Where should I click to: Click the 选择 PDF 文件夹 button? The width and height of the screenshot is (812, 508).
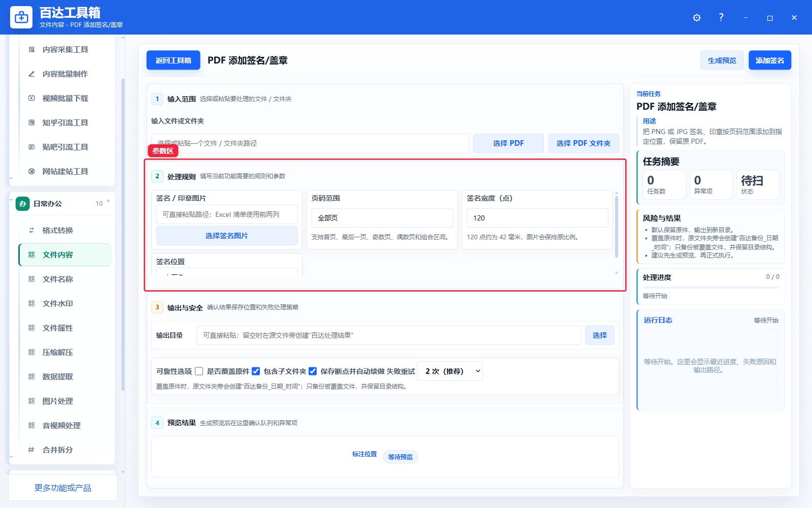point(583,143)
